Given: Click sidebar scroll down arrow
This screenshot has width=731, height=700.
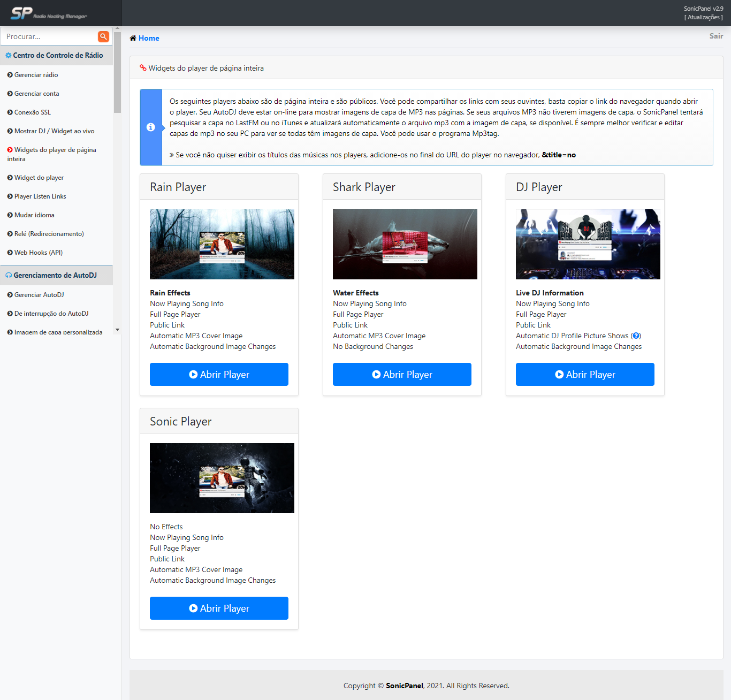Looking at the screenshot, I should click(x=117, y=330).
